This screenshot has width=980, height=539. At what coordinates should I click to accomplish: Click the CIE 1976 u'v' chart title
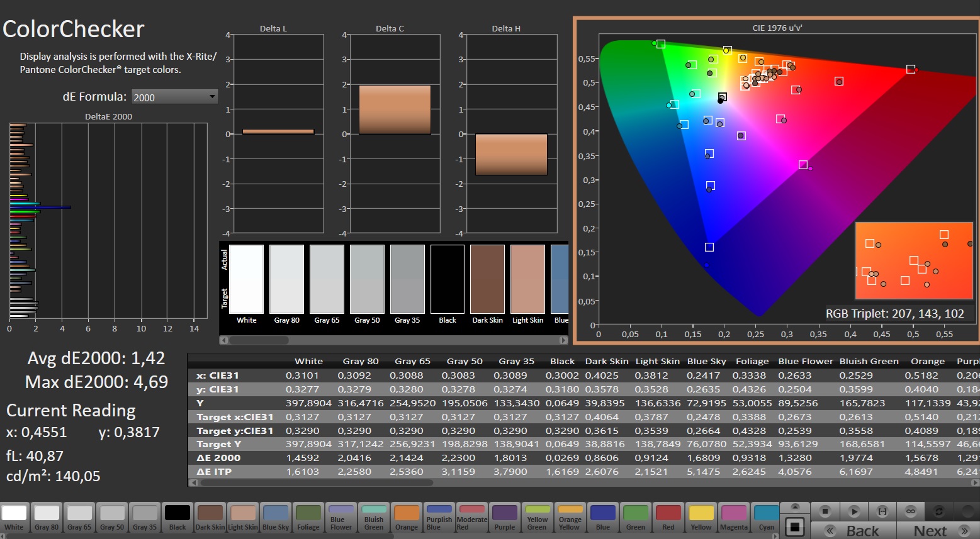tap(777, 28)
